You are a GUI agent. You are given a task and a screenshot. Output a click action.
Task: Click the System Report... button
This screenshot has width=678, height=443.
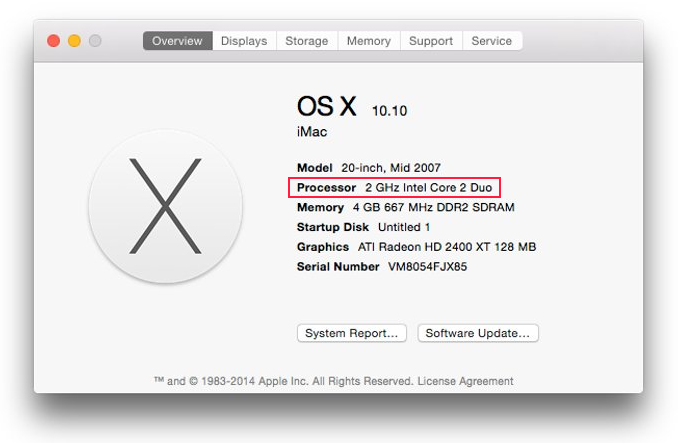coord(352,333)
